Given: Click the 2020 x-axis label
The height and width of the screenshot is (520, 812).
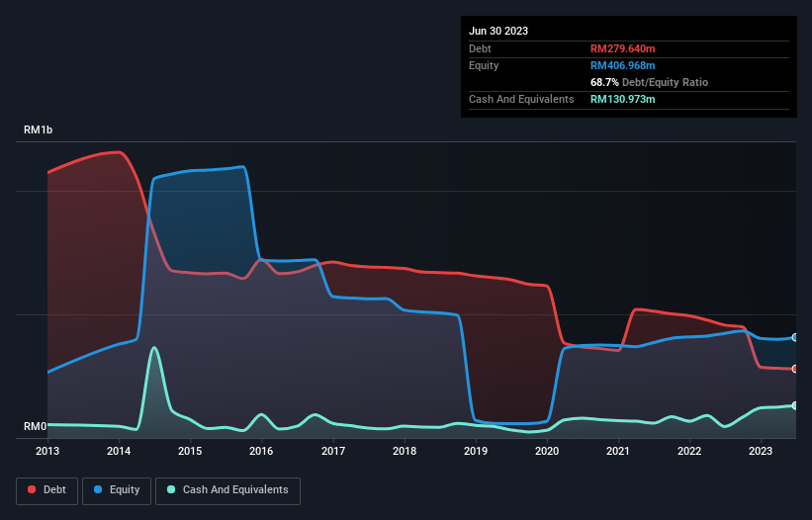Looking at the screenshot, I should (547, 451).
